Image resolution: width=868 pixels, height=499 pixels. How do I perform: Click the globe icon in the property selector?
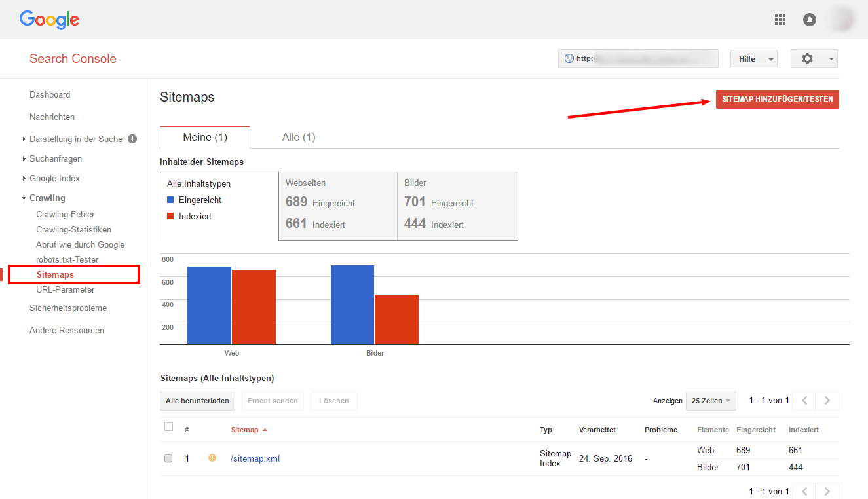[569, 58]
